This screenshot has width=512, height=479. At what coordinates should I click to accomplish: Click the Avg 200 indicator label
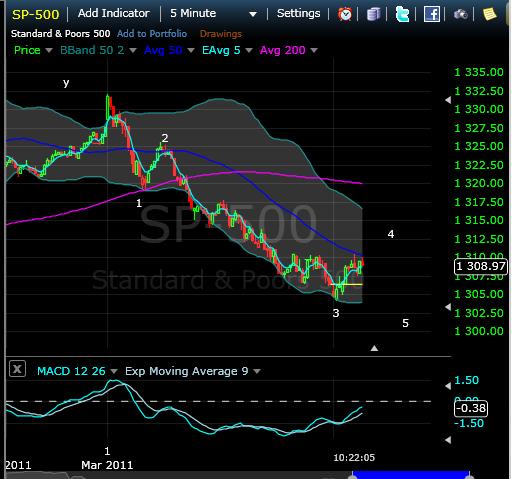282,50
